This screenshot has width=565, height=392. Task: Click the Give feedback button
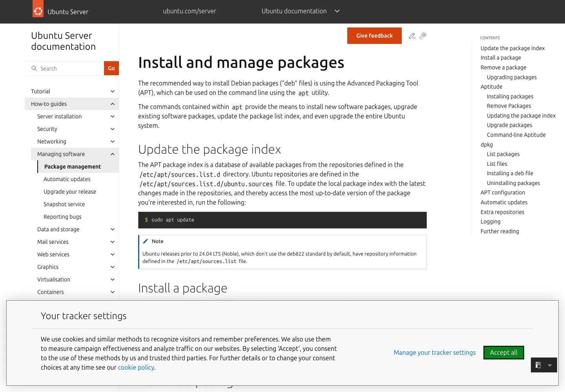tap(374, 36)
